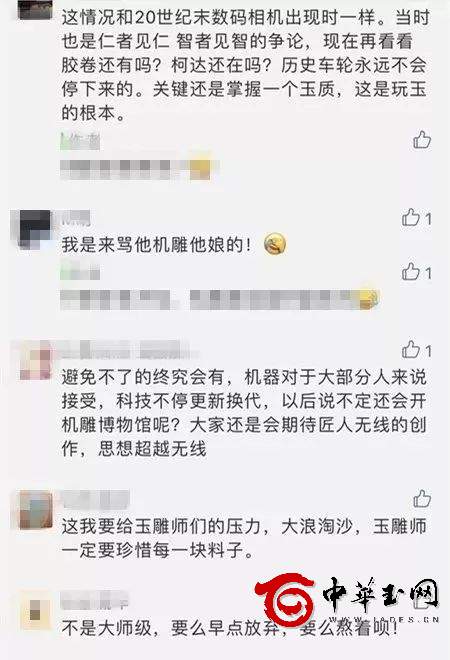Open the top commenter's dark avatar
The width and height of the screenshot is (450, 660).
tap(36, 9)
